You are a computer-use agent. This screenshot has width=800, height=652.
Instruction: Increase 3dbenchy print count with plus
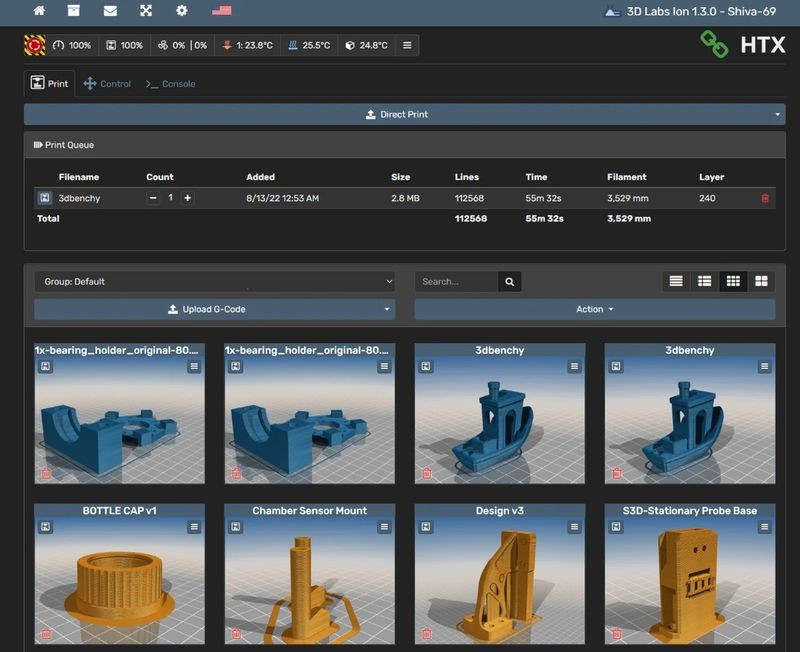[x=187, y=198]
